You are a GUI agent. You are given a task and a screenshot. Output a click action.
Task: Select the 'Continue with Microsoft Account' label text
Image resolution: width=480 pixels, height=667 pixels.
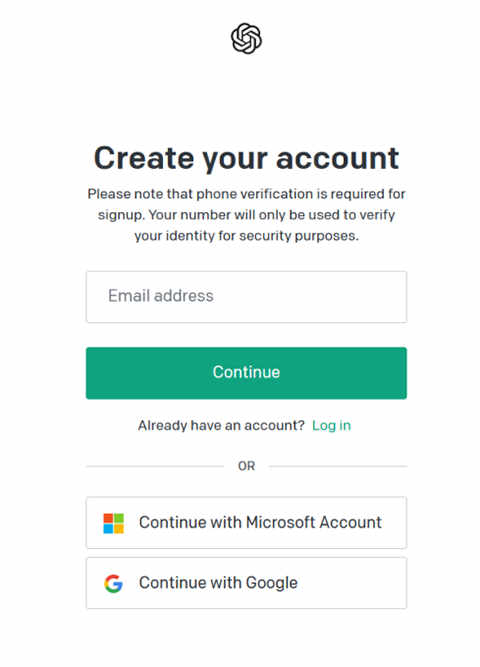tap(260, 522)
